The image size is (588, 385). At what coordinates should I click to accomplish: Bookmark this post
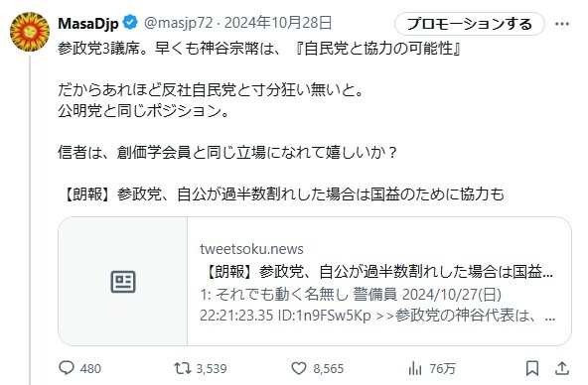coord(532,368)
